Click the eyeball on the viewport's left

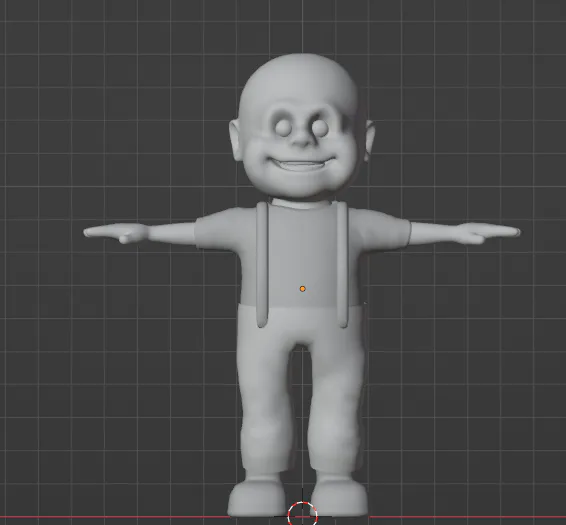(x=283, y=128)
